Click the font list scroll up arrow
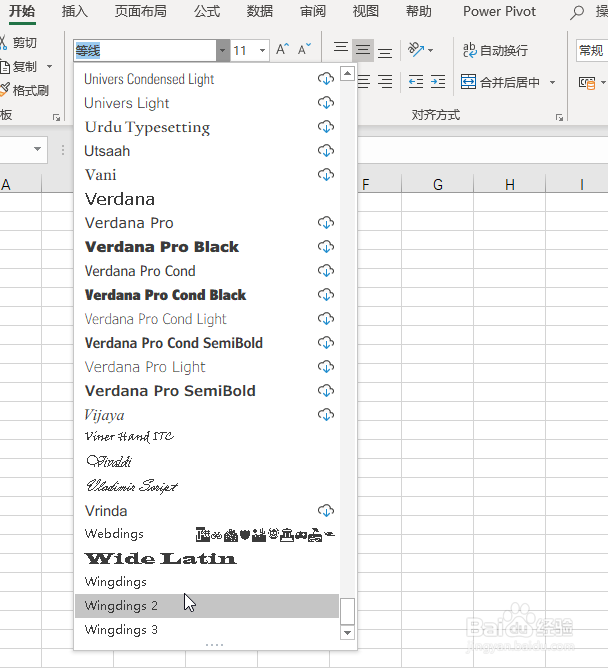 pos(348,73)
